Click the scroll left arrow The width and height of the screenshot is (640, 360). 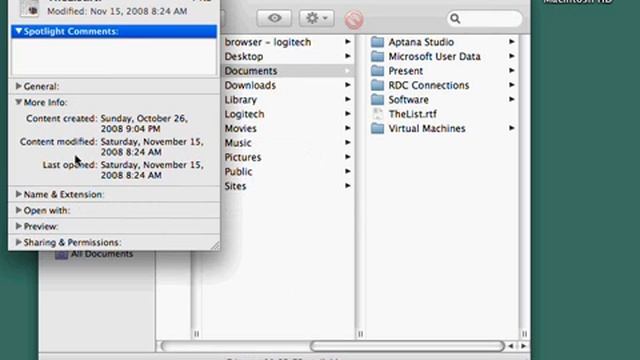[511, 346]
